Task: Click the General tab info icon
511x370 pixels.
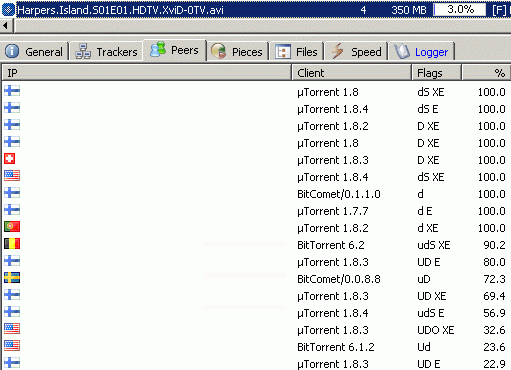Action: pos(12,51)
